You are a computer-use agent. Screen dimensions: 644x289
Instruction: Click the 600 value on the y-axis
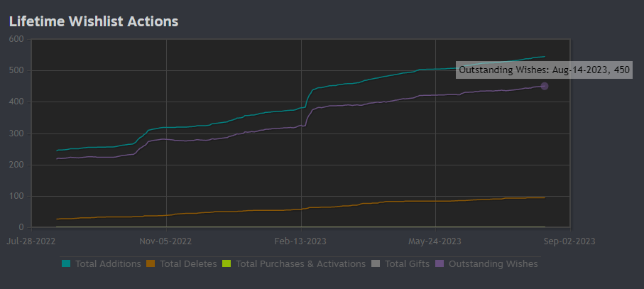pyautogui.click(x=17, y=39)
